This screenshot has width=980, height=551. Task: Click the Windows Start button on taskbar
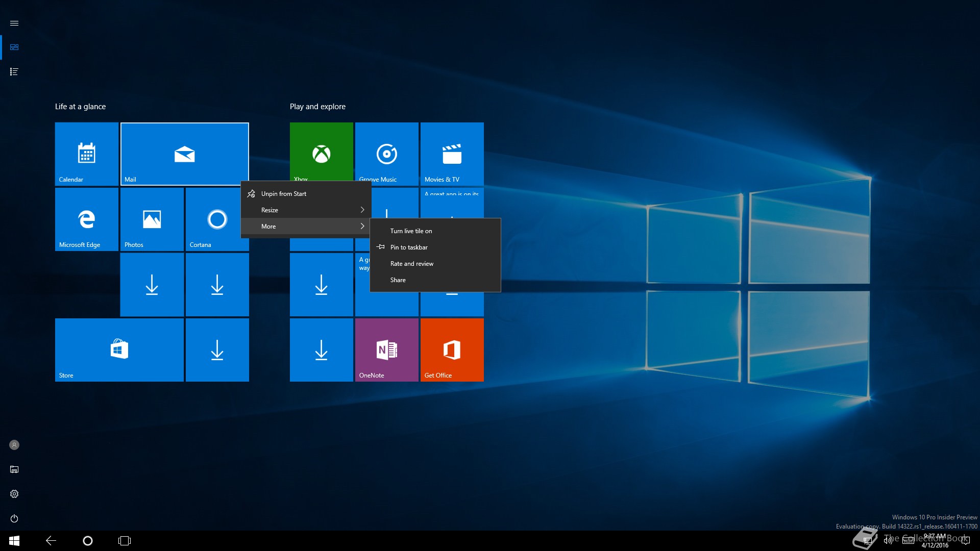(14, 541)
